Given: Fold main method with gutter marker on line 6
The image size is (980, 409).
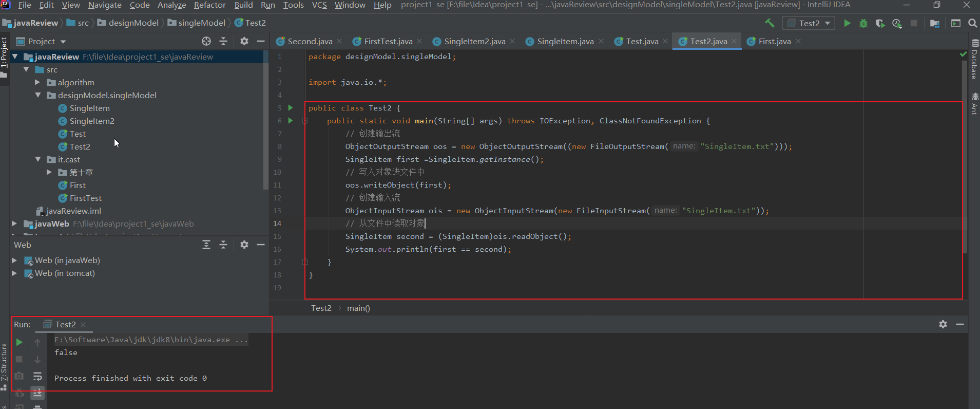Looking at the screenshot, I should pyautogui.click(x=305, y=121).
